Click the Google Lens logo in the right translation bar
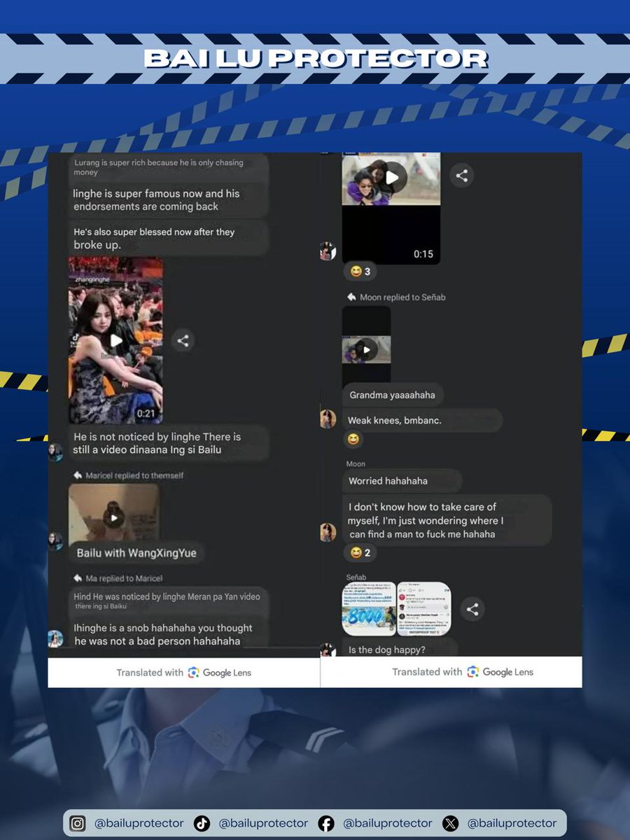 click(x=474, y=672)
